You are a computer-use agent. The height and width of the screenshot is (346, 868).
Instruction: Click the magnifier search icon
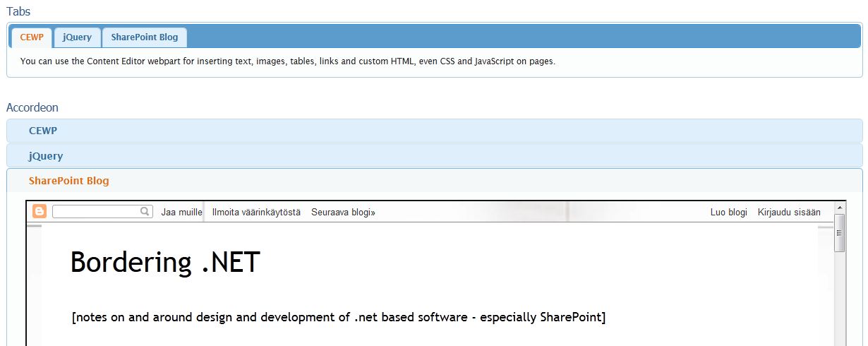click(145, 211)
